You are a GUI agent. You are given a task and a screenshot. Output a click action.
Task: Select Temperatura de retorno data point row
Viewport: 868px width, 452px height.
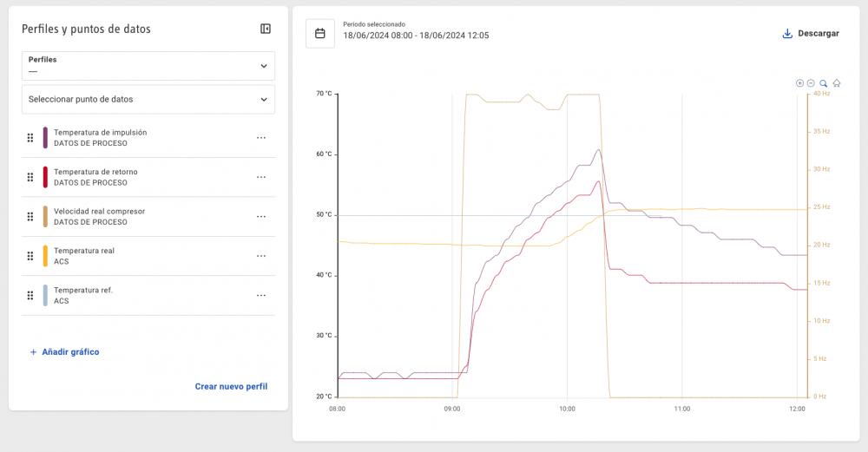pos(148,177)
